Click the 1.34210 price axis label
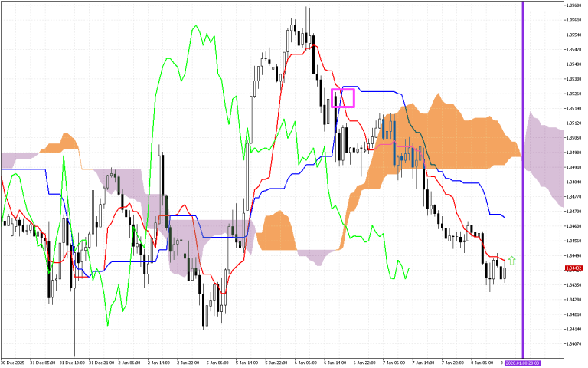588x368 pixels. coord(573,314)
